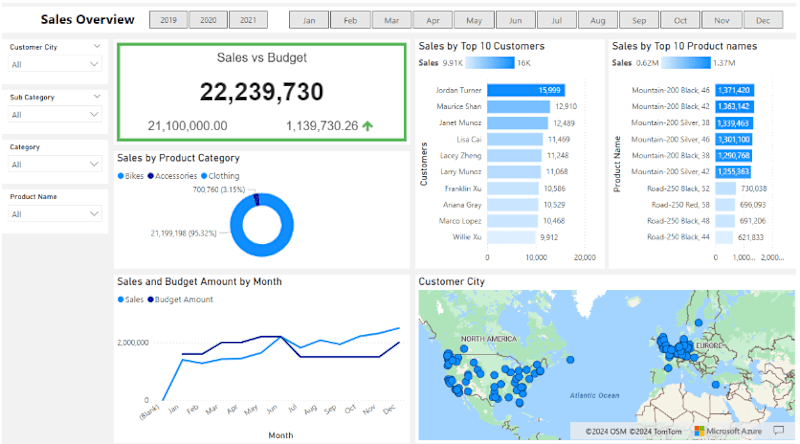Image resolution: width=800 pixels, height=444 pixels.
Task: Select the 2020 year filter button
Action: [x=208, y=20]
